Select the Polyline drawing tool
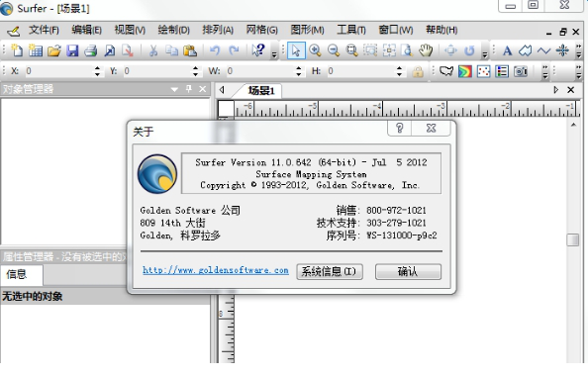 click(x=543, y=50)
